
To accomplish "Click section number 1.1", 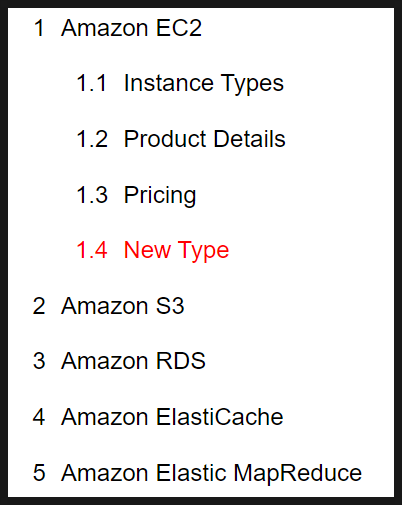I will pos(92,83).
